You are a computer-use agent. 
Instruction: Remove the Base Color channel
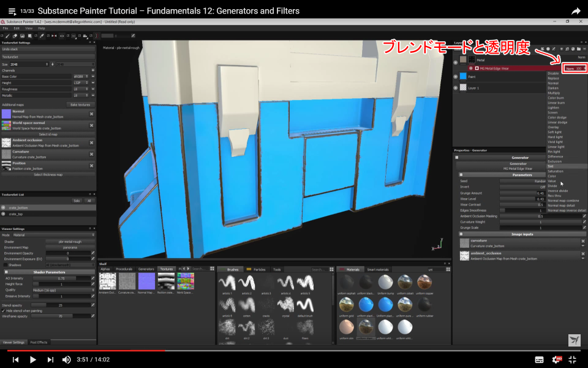tap(92, 76)
